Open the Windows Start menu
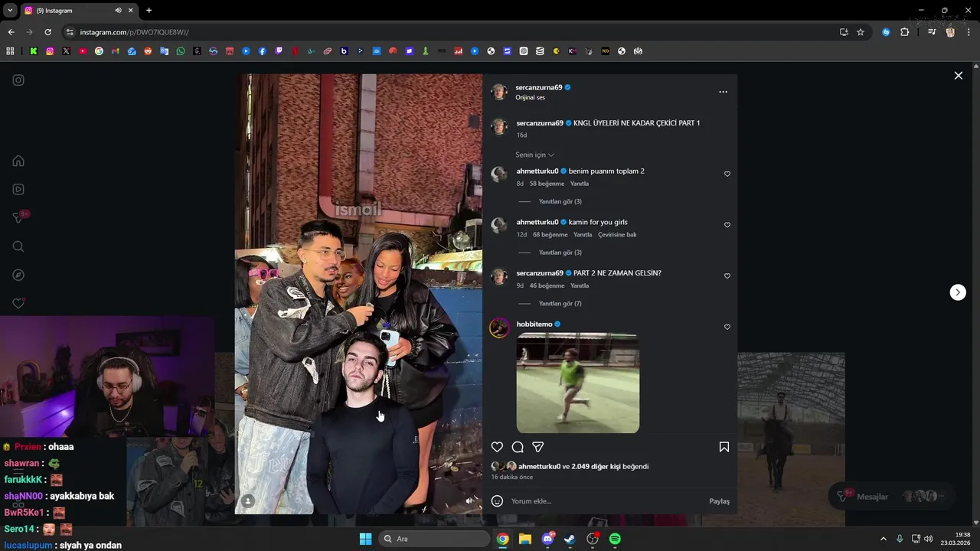 click(x=365, y=539)
